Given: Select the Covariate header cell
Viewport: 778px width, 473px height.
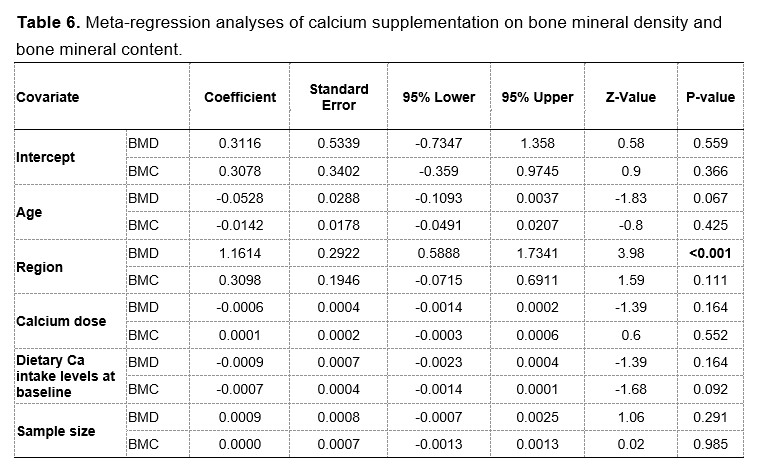Looking at the screenshot, I should [47, 97].
